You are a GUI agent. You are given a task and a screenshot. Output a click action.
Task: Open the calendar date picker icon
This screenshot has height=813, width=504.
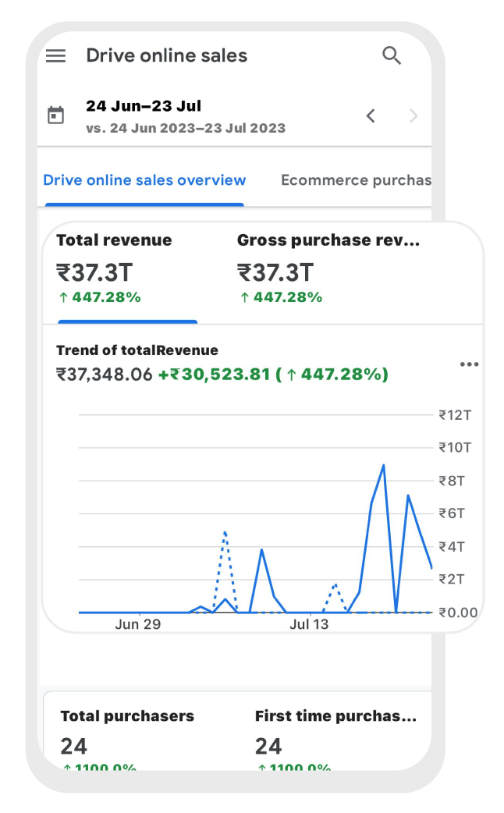click(55, 115)
